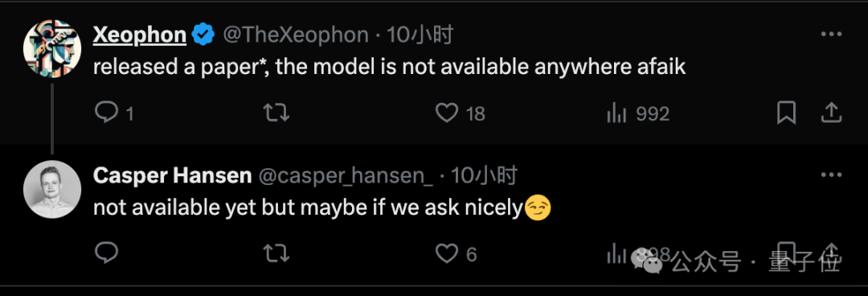Open Xeophon's tweet timestamp 10小时
Image resolution: width=868 pixels, height=296 pixels.
(x=420, y=35)
